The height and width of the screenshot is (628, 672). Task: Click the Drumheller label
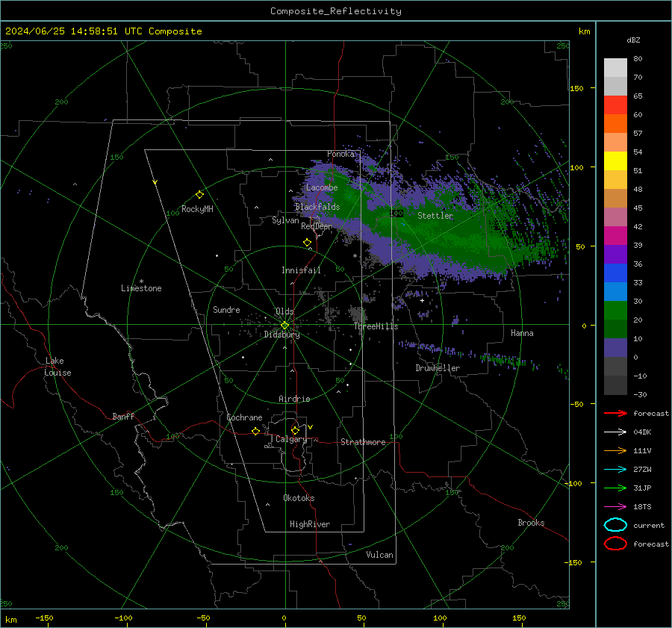[438, 368]
